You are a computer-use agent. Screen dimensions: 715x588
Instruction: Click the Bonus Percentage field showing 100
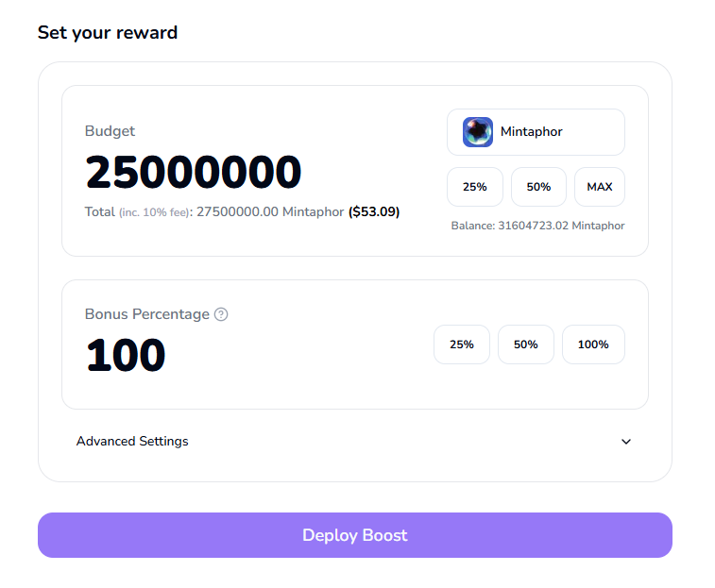click(x=126, y=356)
